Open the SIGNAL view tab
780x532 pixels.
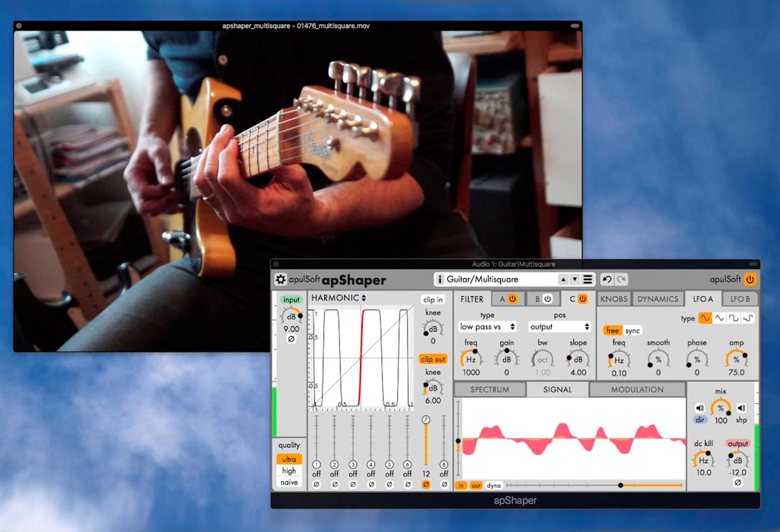pos(557,390)
